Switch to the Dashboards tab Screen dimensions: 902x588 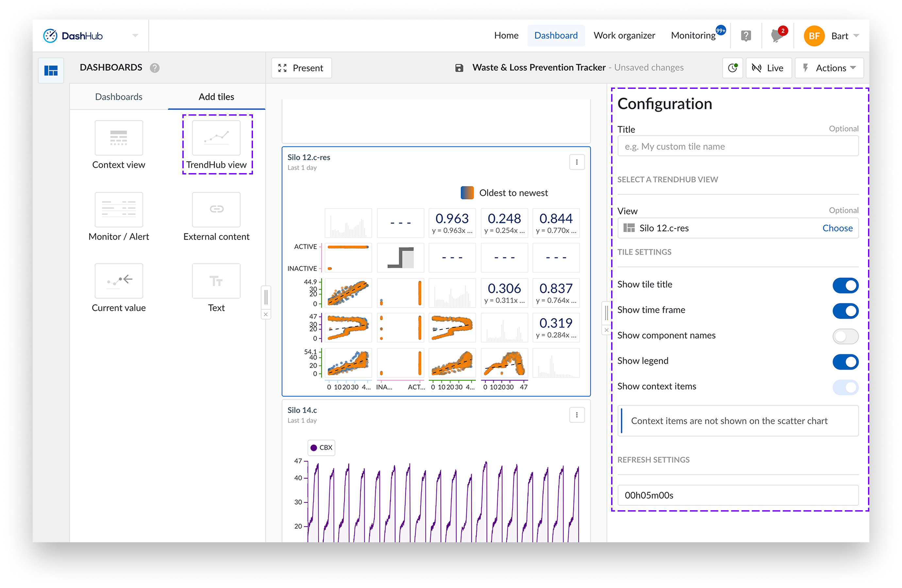[x=119, y=97]
